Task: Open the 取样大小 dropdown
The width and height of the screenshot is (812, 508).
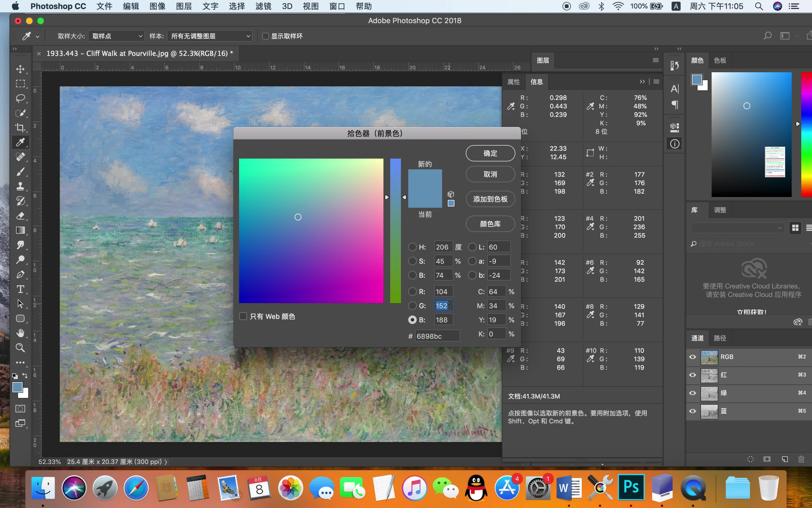Action: [x=116, y=36]
